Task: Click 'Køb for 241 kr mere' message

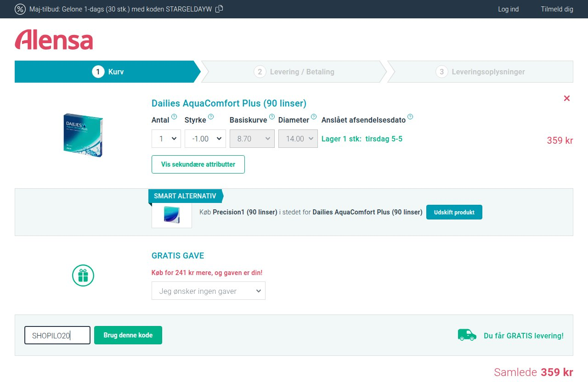Action: (x=207, y=273)
